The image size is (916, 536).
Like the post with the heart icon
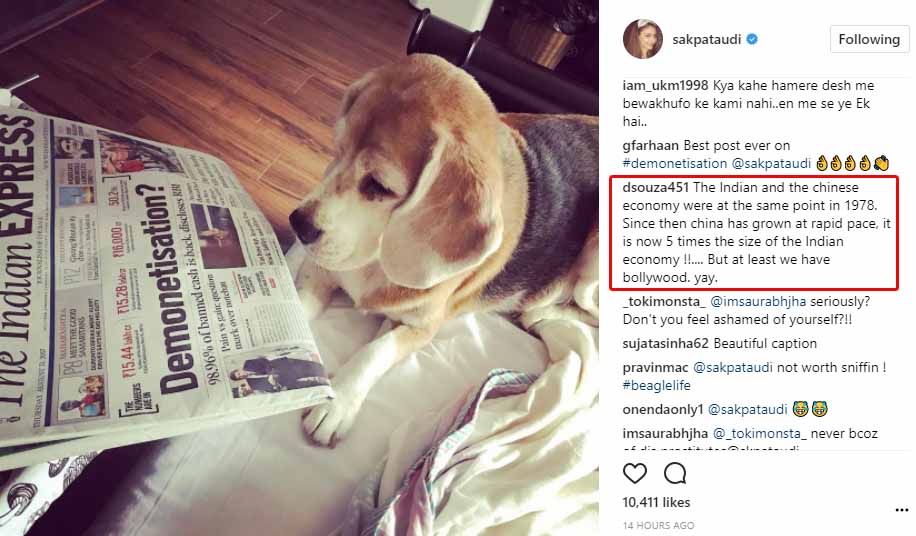pos(634,473)
